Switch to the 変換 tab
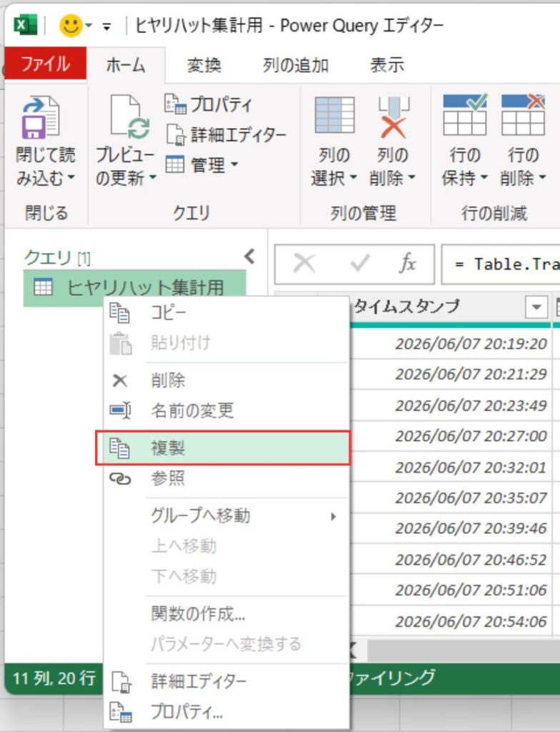Viewport: 560px width, 732px height. [x=204, y=65]
